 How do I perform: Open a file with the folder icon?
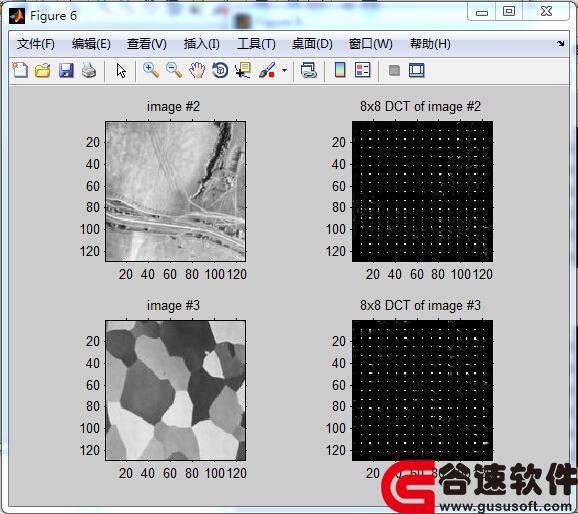[x=43, y=70]
